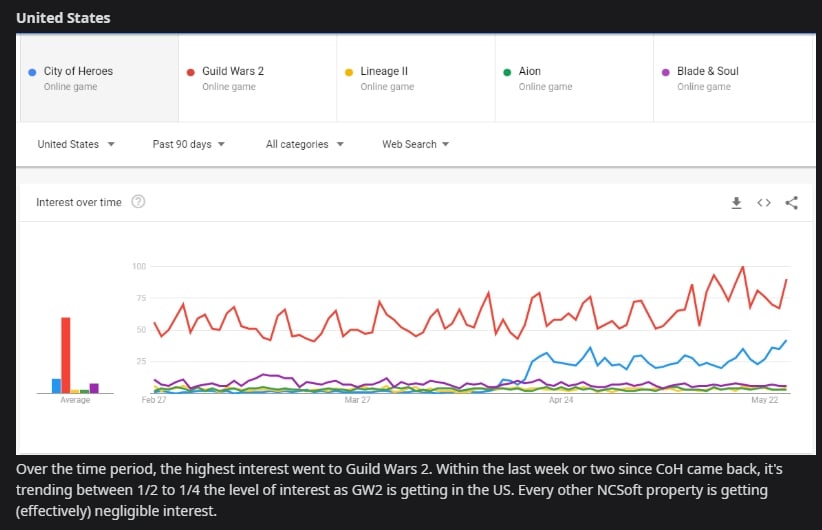Select the Blade & Soul search term
This screenshot has height=530, width=822.
[x=733, y=78]
